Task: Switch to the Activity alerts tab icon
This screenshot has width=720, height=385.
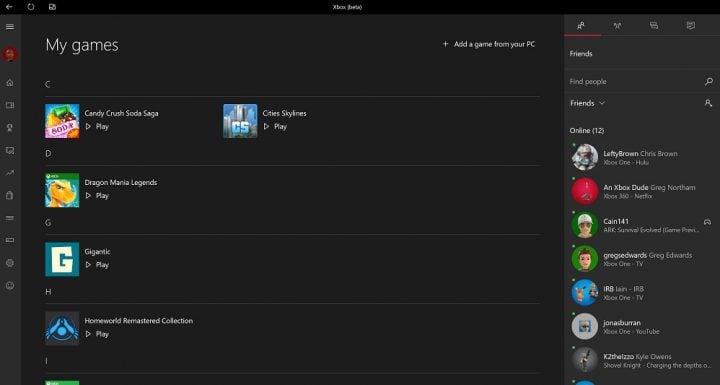Action: click(691, 26)
